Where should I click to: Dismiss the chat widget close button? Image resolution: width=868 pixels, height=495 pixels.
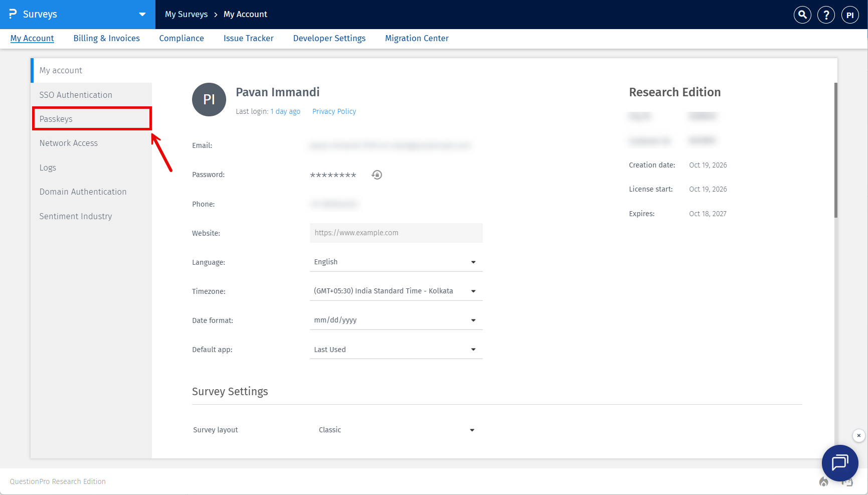[858, 435]
